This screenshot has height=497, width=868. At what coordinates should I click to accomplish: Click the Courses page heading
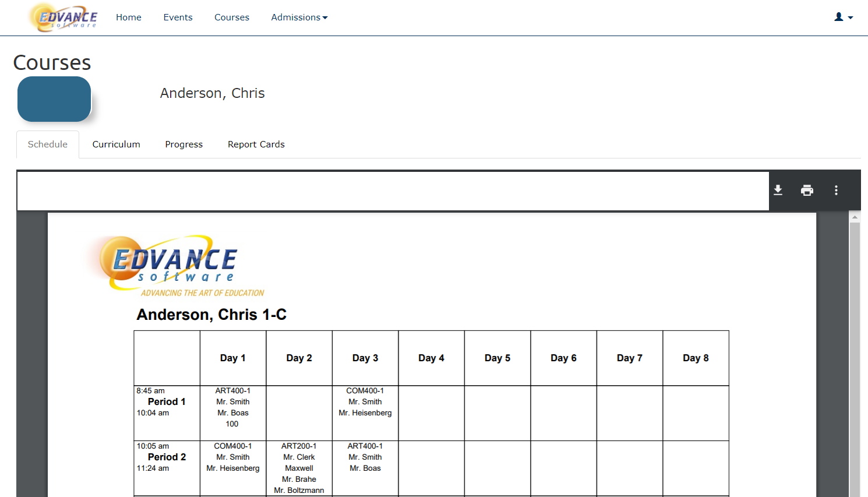tap(52, 63)
